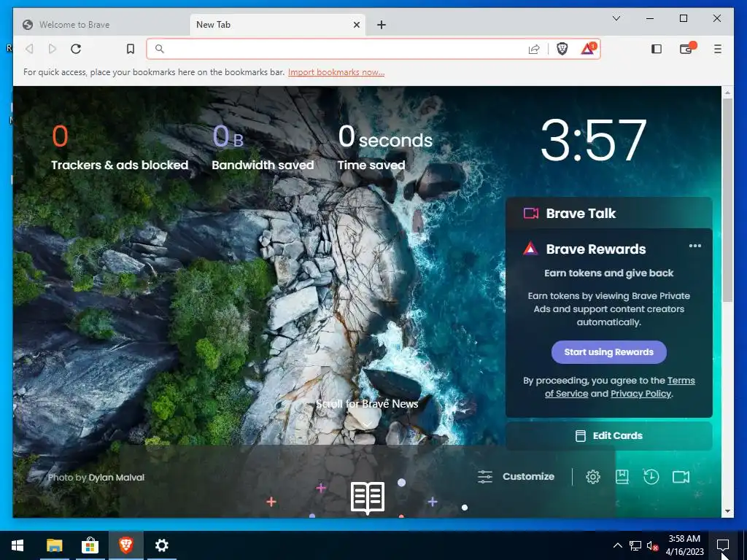The image size is (747, 560).
Task: Show hidden system tray icons
Action: (x=617, y=545)
